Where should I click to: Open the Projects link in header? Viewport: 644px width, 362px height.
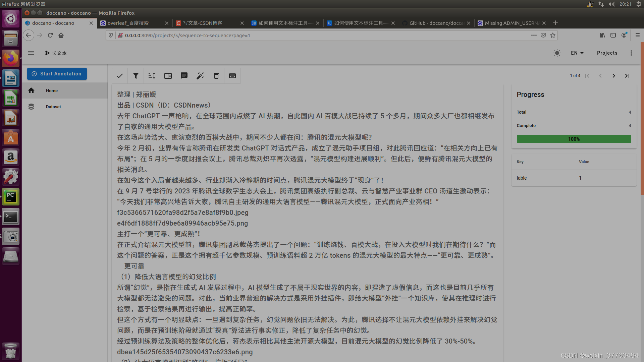pos(607,53)
